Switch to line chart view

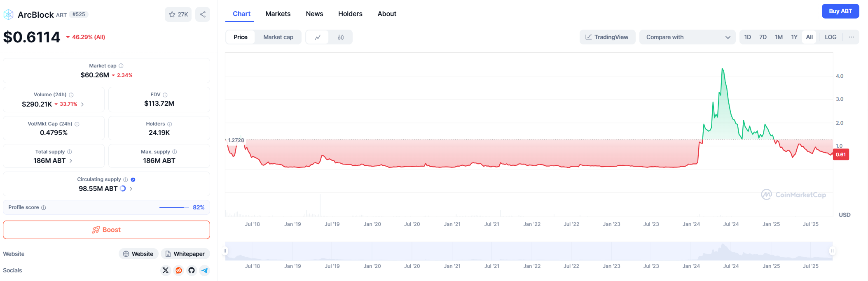point(318,37)
